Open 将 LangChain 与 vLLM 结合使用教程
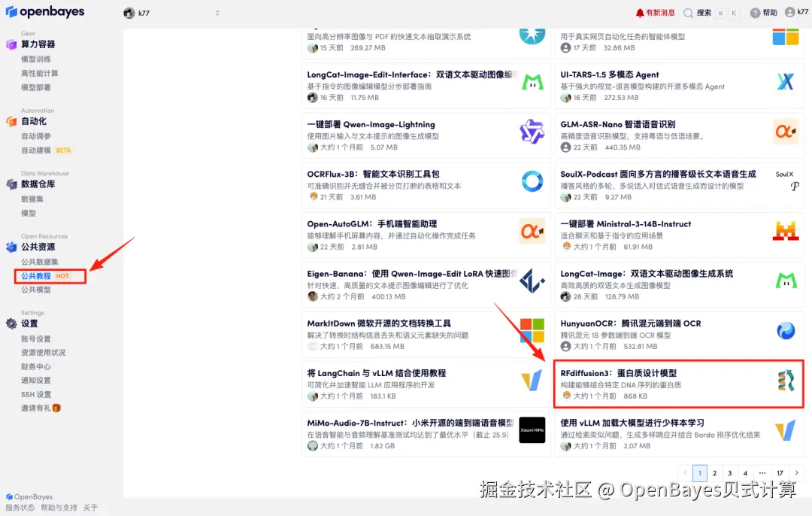The image size is (812, 516). pos(376,373)
